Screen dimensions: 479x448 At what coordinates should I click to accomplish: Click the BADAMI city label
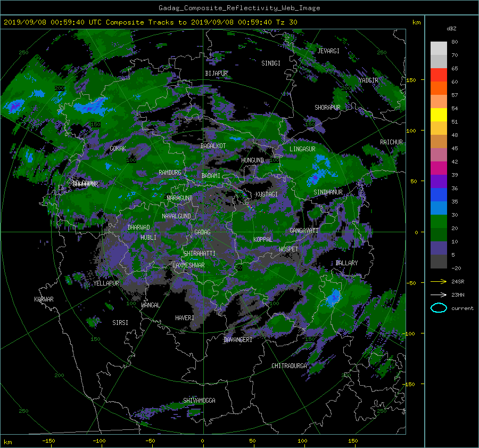pyautogui.click(x=211, y=176)
